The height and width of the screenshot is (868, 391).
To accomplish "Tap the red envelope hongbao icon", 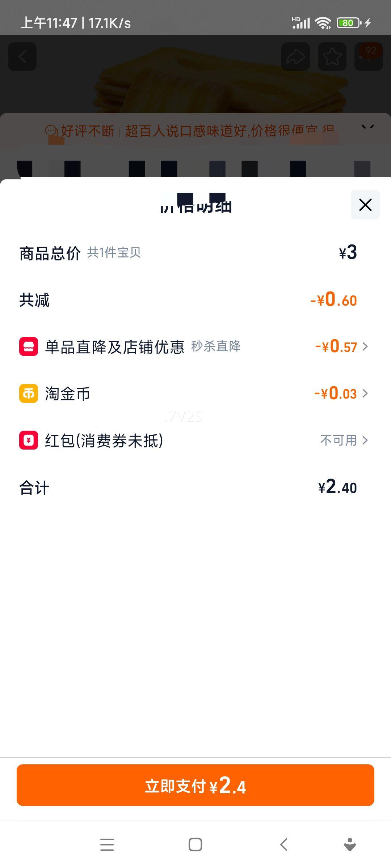I will [x=29, y=440].
